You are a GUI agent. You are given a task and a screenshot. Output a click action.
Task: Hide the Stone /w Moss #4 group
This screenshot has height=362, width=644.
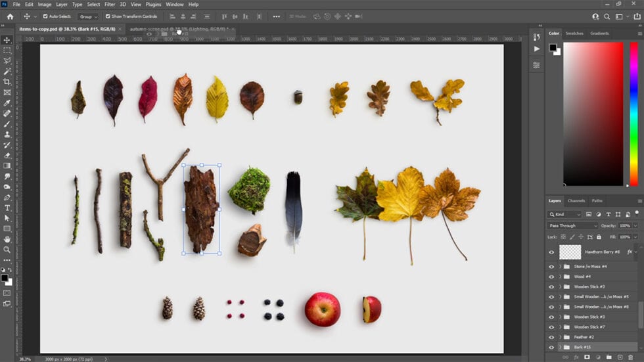pyautogui.click(x=551, y=266)
